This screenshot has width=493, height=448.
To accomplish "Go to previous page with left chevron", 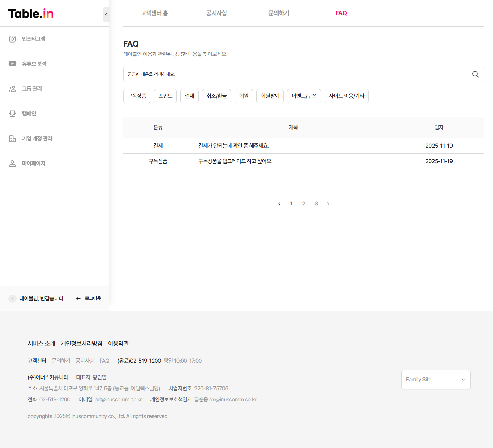I will tap(279, 204).
